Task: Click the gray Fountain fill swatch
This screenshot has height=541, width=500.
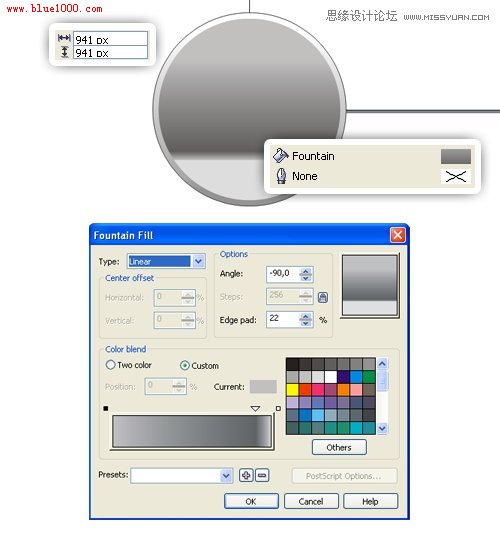Action: tap(456, 156)
